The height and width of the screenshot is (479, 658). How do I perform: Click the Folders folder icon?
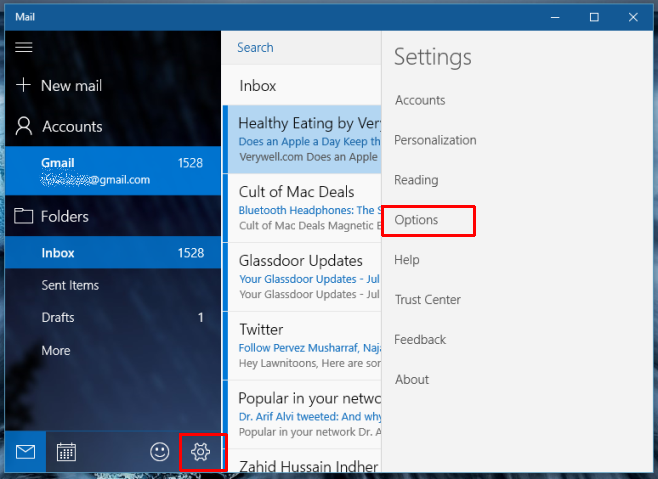(x=24, y=216)
